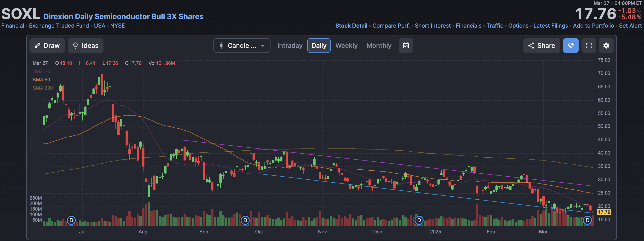Open the Options page
Screen dimensions: 644x241
point(518,26)
